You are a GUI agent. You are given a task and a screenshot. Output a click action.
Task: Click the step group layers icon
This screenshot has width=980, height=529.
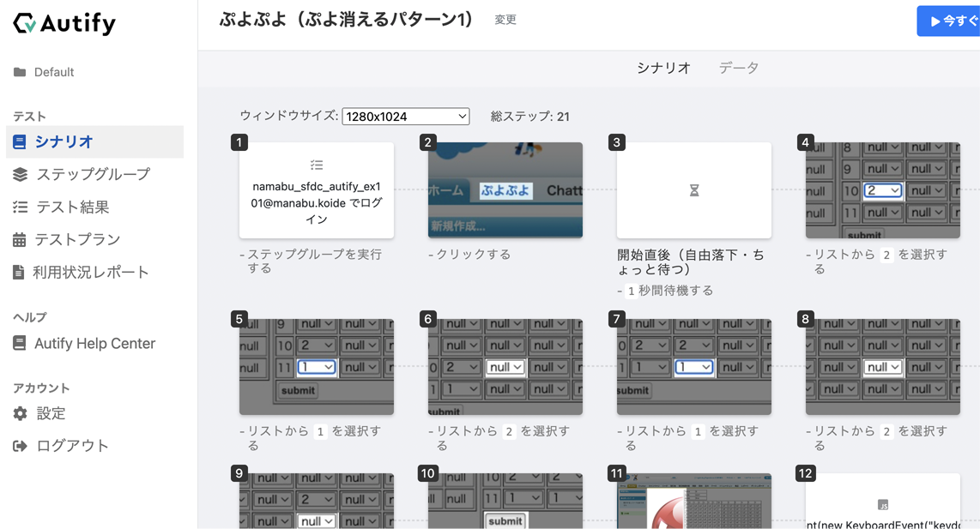tap(20, 174)
